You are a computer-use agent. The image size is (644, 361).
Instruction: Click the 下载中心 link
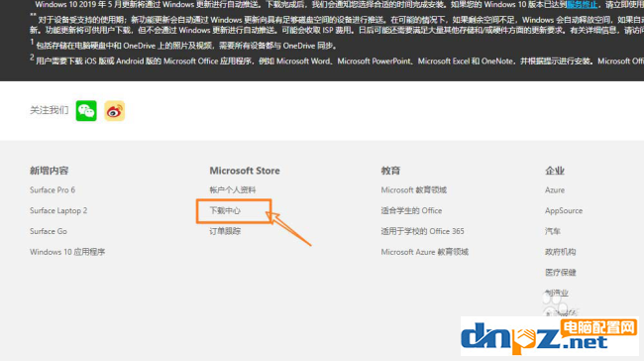click(225, 210)
